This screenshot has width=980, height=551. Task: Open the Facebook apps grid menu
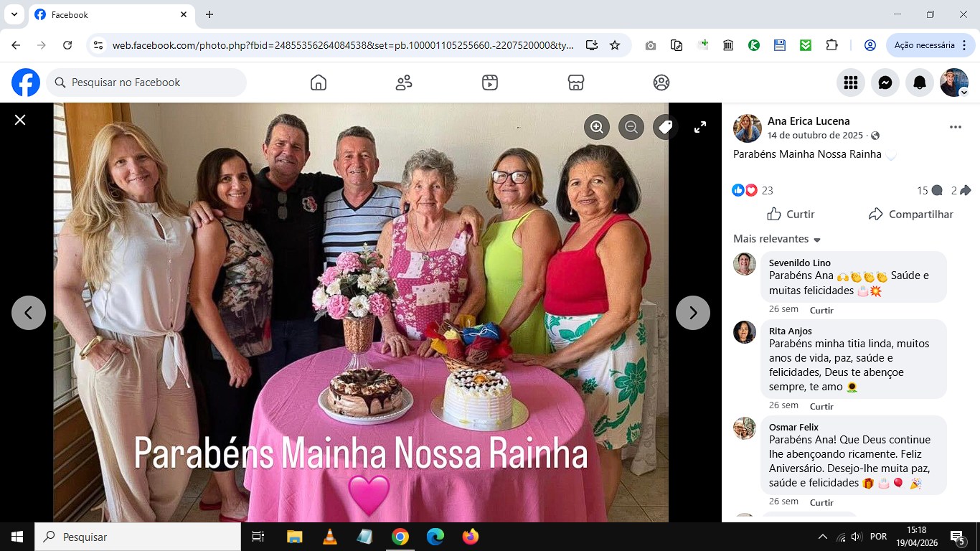[x=851, y=83]
